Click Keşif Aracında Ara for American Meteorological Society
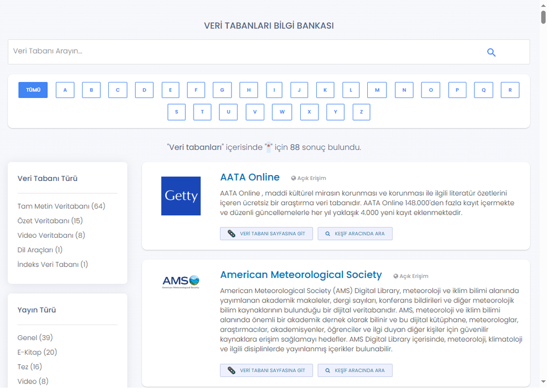This screenshot has width=549, height=392. [x=355, y=371]
